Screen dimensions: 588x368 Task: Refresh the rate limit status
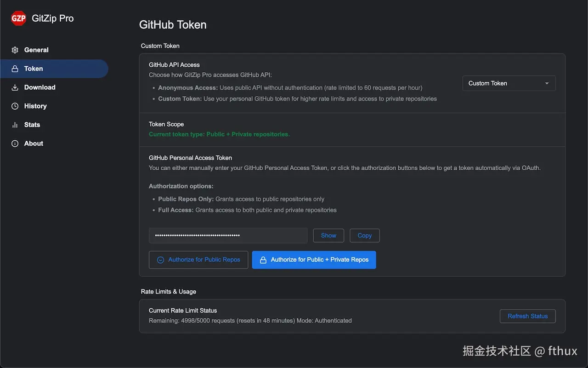pos(528,316)
